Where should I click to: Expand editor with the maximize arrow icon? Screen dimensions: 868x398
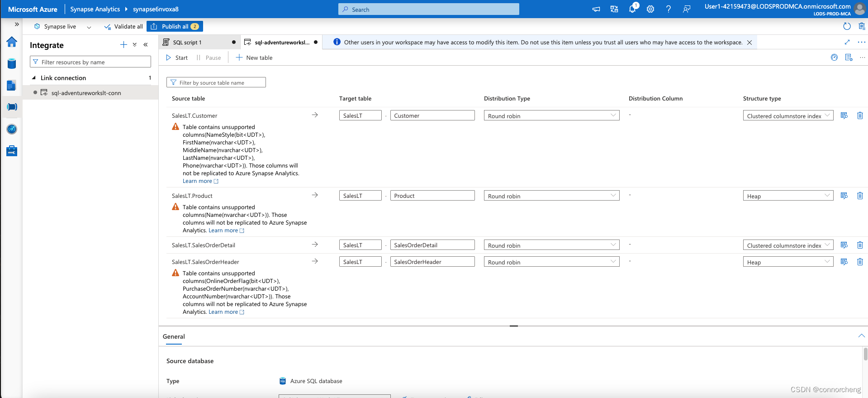[x=847, y=42]
